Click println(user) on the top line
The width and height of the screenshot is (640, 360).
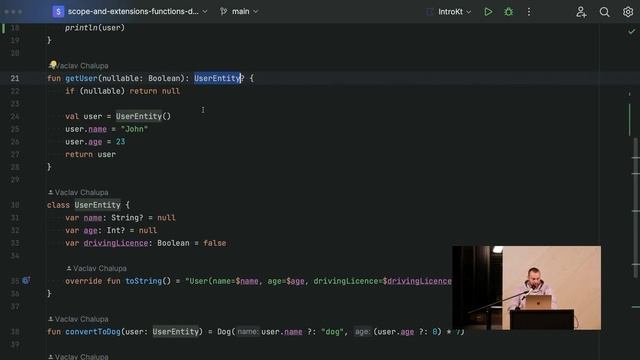95,28
